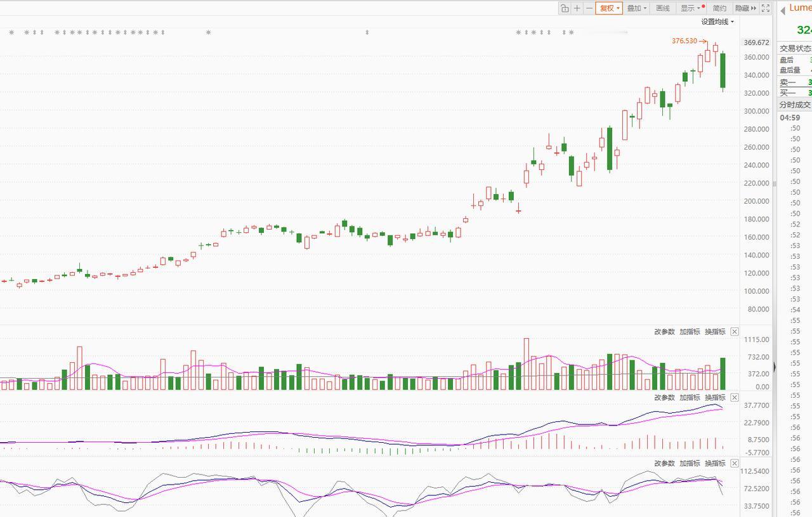
Task: Click 加指标 in the MACD panel
Action: tap(690, 398)
